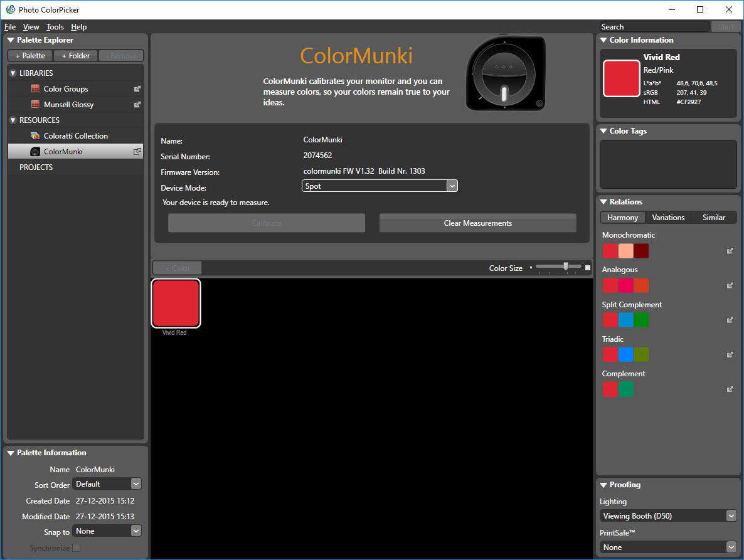Pick the dark red Monochromatic swatch
The width and height of the screenshot is (744, 560).
(x=641, y=251)
